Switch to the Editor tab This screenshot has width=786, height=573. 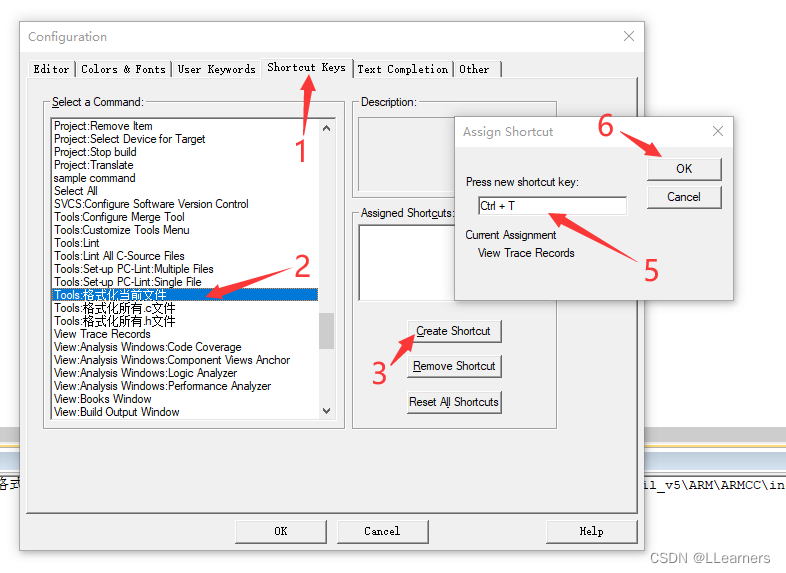click(51, 69)
